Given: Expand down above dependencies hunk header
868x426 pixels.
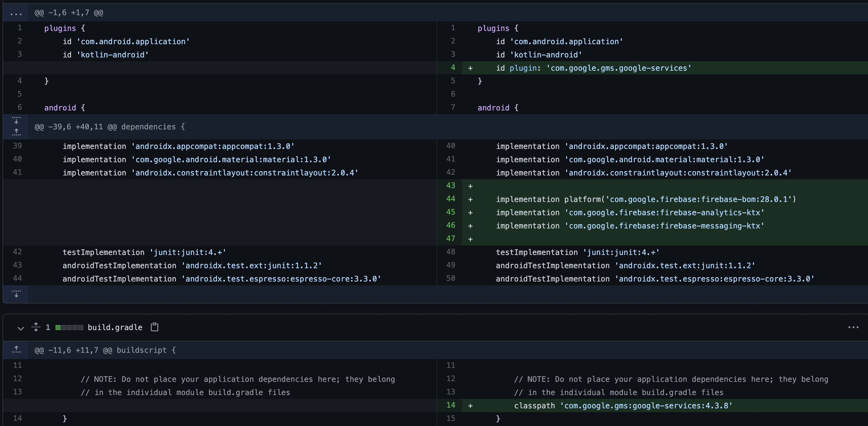Looking at the screenshot, I should pyautogui.click(x=16, y=120).
